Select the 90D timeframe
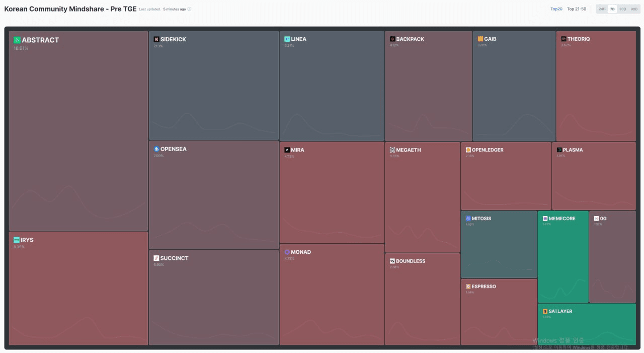The image size is (644, 353). click(x=634, y=9)
